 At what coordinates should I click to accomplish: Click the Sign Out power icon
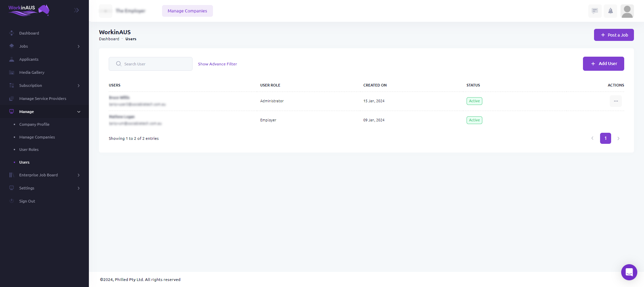tap(12, 201)
